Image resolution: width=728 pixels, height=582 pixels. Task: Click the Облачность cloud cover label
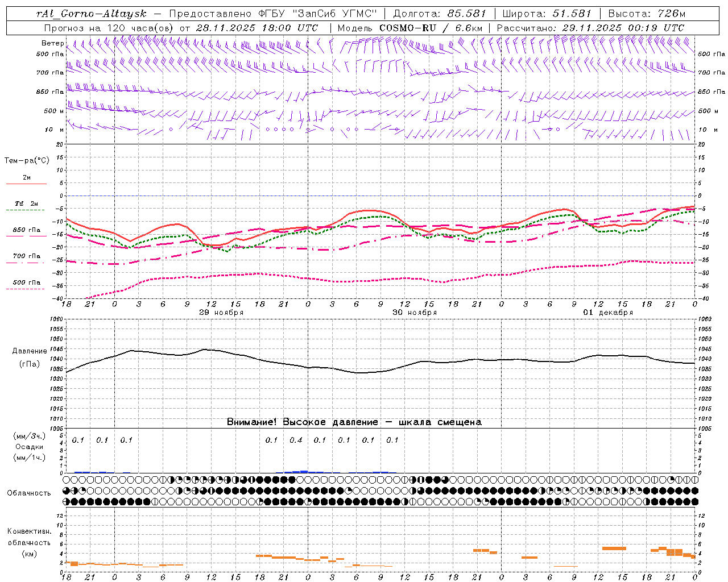[29, 493]
